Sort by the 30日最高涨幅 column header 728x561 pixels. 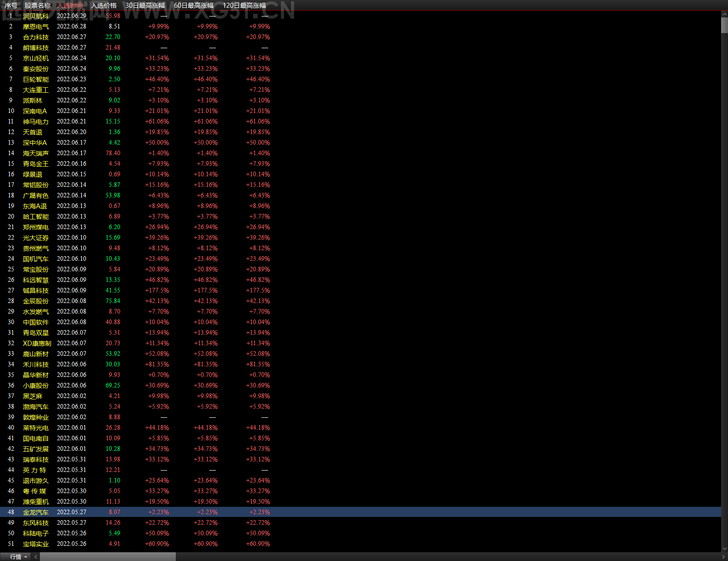pos(145,6)
